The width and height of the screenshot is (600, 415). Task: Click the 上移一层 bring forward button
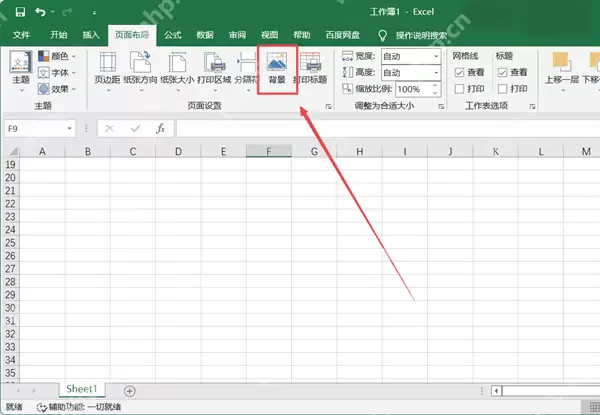coord(562,72)
